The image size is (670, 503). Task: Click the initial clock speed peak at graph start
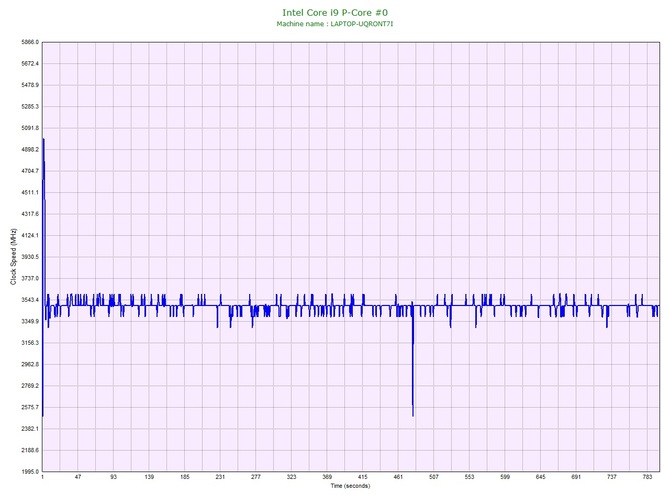pos(44,140)
